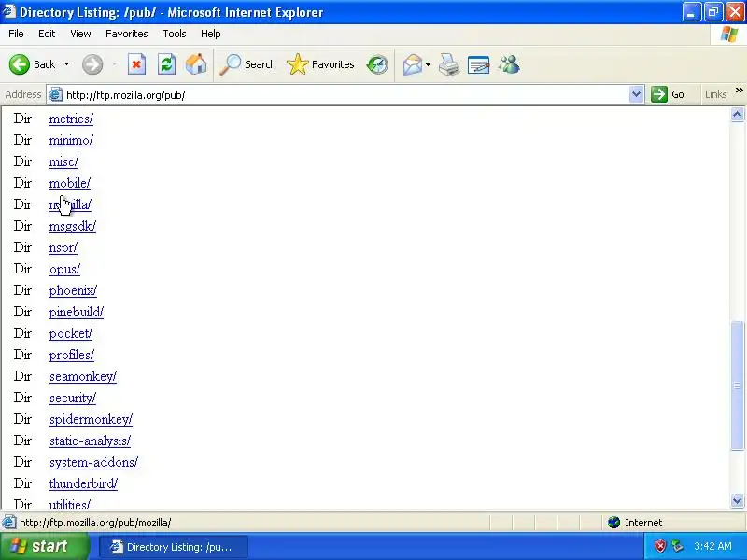This screenshot has height=560, width=747.
Task: Click the IE icon in the title bar
Action: 8,11
